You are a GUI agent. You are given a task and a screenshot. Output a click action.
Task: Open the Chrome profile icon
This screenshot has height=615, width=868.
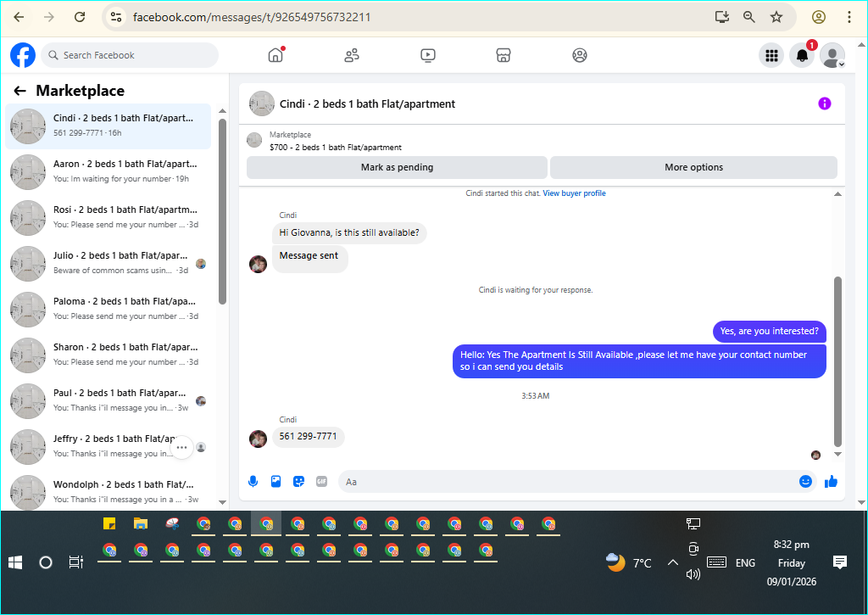[x=819, y=17]
